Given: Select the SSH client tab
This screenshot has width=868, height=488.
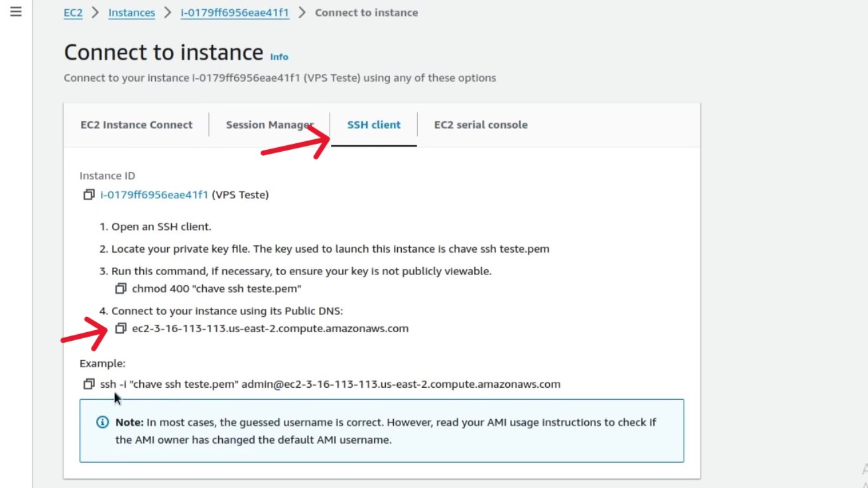Looking at the screenshot, I should click(x=374, y=125).
